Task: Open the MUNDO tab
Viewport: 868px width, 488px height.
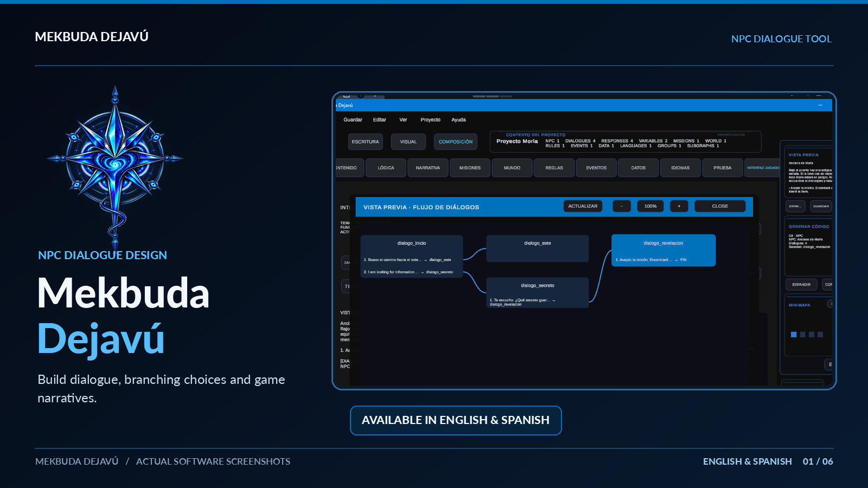Action: pos(512,168)
